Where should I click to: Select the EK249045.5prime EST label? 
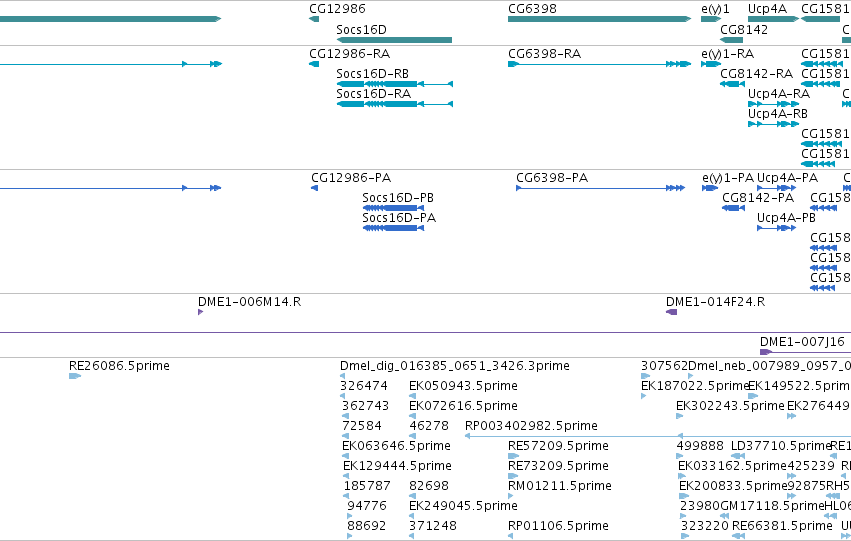tap(463, 506)
